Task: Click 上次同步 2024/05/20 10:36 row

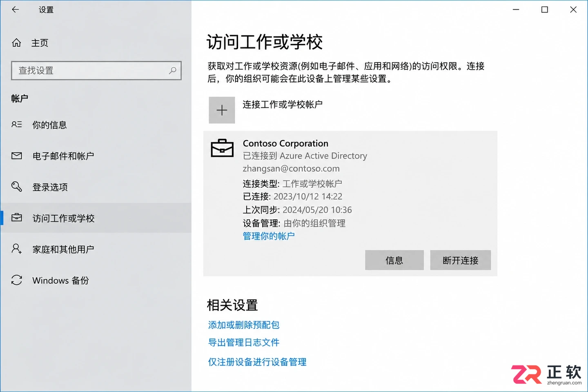Action: click(x=297, y=210)
